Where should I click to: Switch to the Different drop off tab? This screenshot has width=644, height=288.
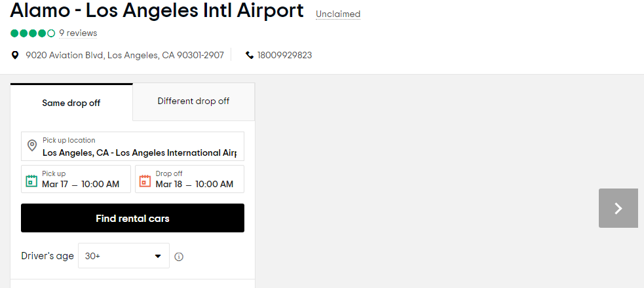[193, 101]
